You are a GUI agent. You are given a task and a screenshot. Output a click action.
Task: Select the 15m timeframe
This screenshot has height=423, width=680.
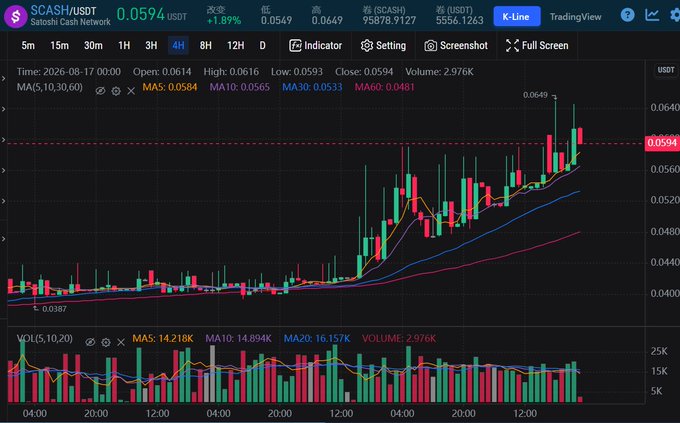(x=59, y=45)
